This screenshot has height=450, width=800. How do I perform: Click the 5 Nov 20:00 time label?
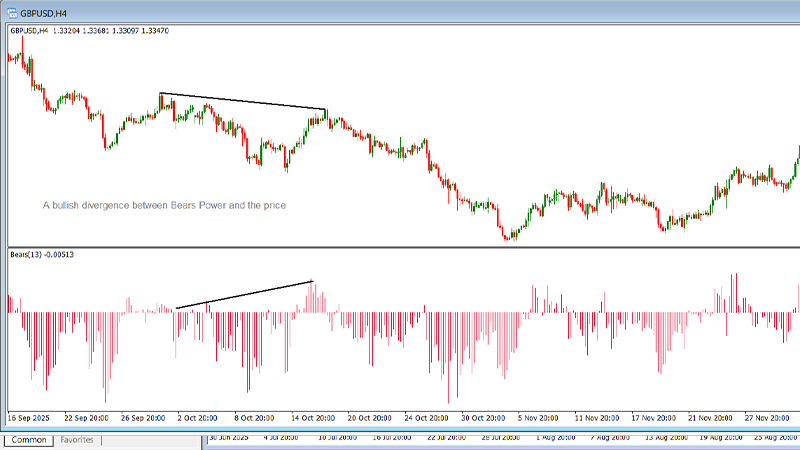coord(538,418)
